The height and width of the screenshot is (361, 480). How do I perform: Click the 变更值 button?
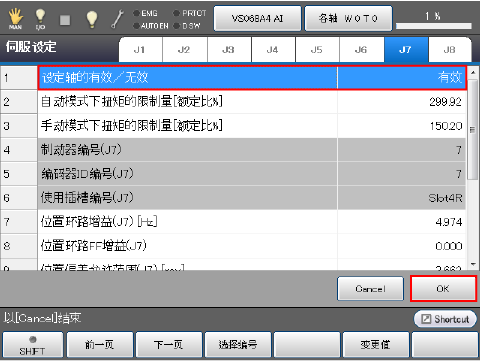coord(376,345)
